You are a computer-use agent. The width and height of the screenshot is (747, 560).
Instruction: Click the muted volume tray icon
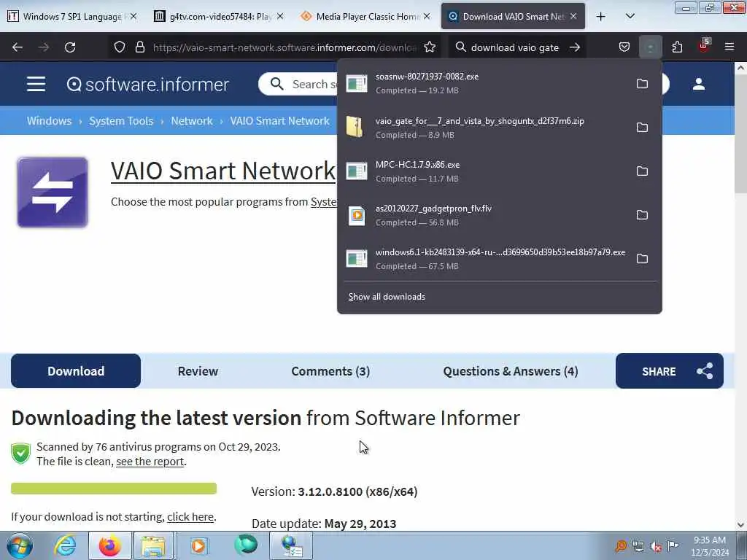[x=656, y=547]
